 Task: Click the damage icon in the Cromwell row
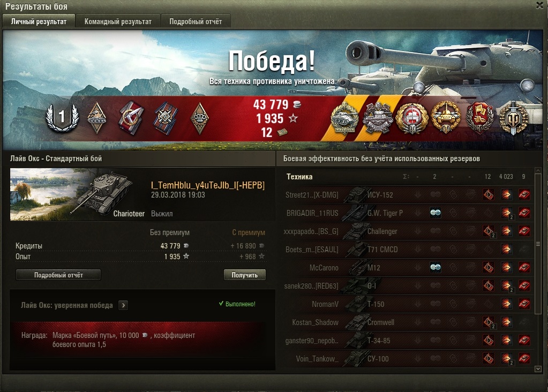coord(506,322)
